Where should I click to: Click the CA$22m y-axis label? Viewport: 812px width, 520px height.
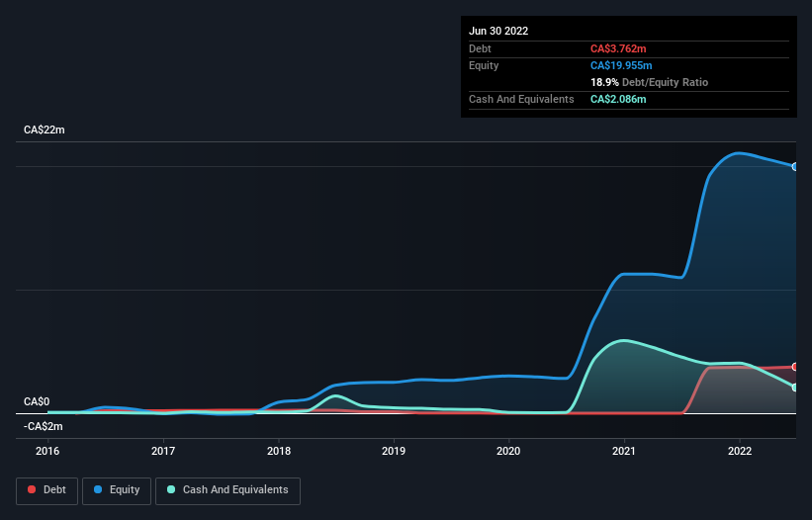coord(45,130)
